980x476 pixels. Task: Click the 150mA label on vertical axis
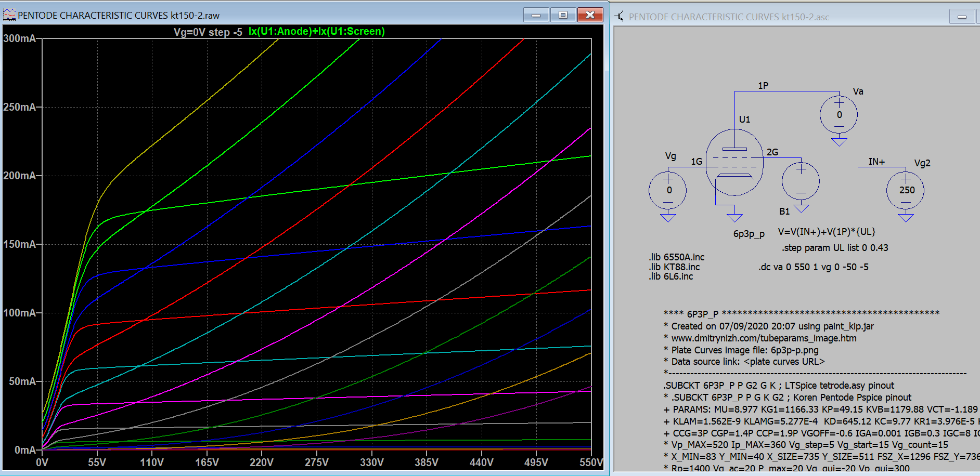click(x=19, y=244)
